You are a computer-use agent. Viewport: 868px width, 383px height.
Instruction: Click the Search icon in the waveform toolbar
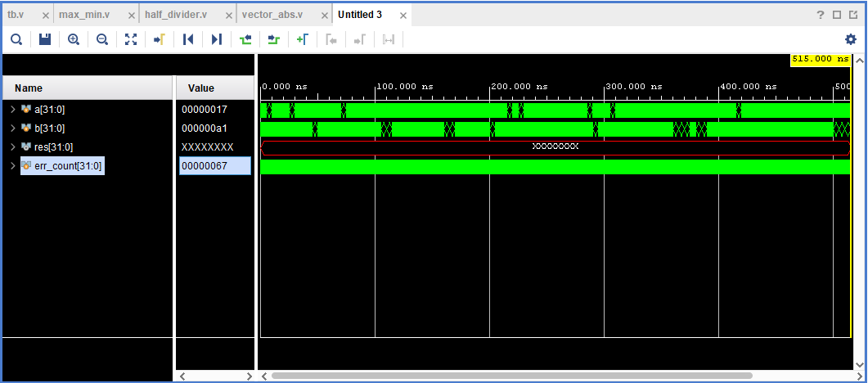tap(16, 39)
